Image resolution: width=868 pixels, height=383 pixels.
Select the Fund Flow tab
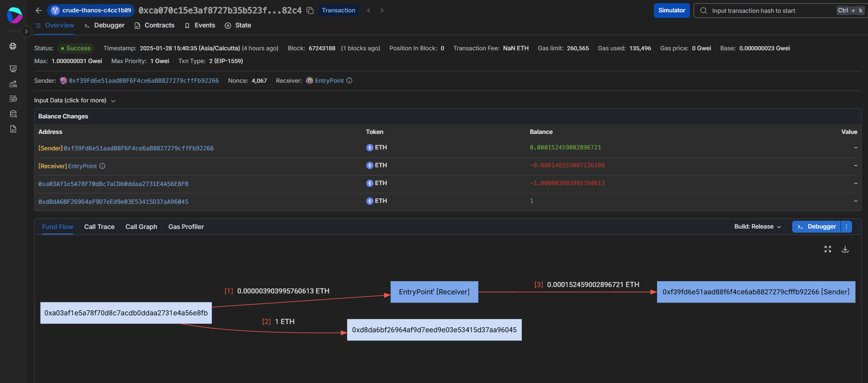tap(58, 227)
